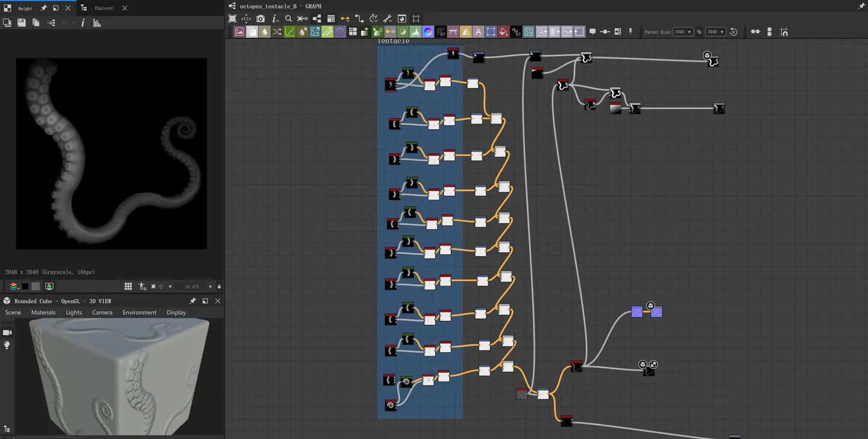Toggle link display mode (orange link icon)

pos(345,19)
